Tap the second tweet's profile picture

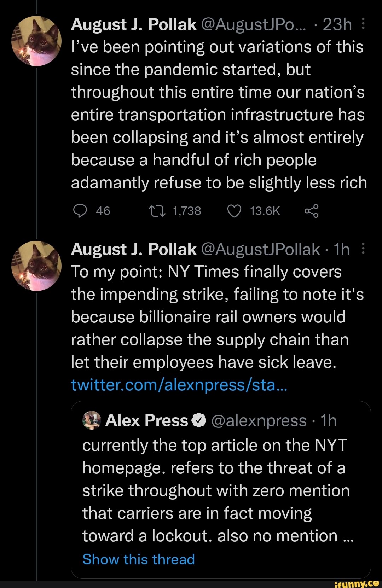pyautogui.click(x=37, y=263)
